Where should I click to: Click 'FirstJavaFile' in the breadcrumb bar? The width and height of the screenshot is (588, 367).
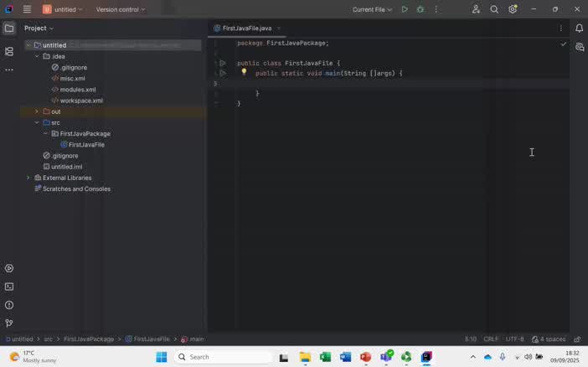(x=147, y=339)
